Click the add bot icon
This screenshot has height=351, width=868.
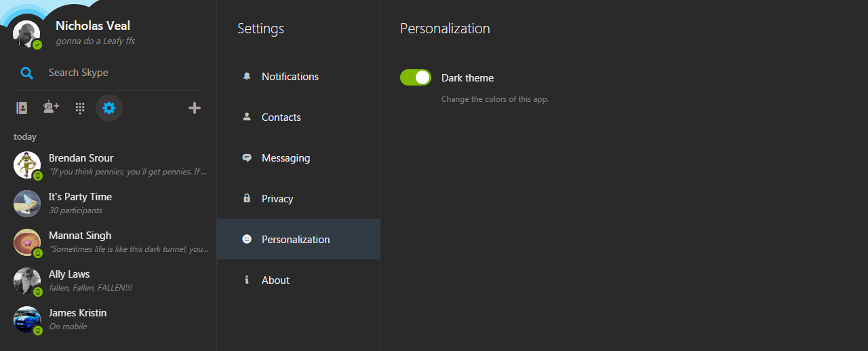51,107
